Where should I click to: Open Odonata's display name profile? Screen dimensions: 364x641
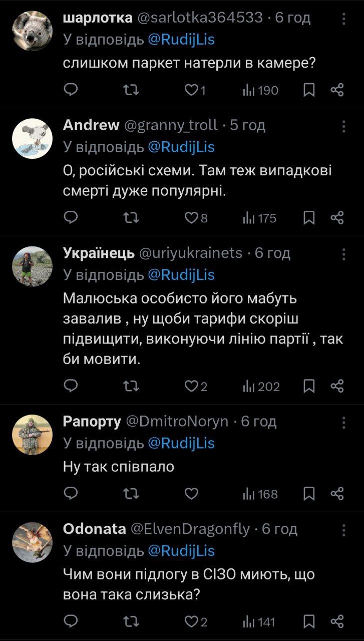click(x=94, y=529)
